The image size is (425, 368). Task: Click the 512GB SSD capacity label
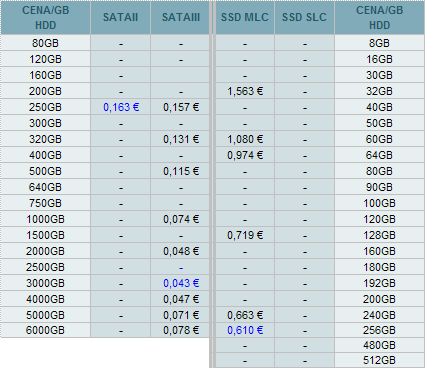[379, 360]
